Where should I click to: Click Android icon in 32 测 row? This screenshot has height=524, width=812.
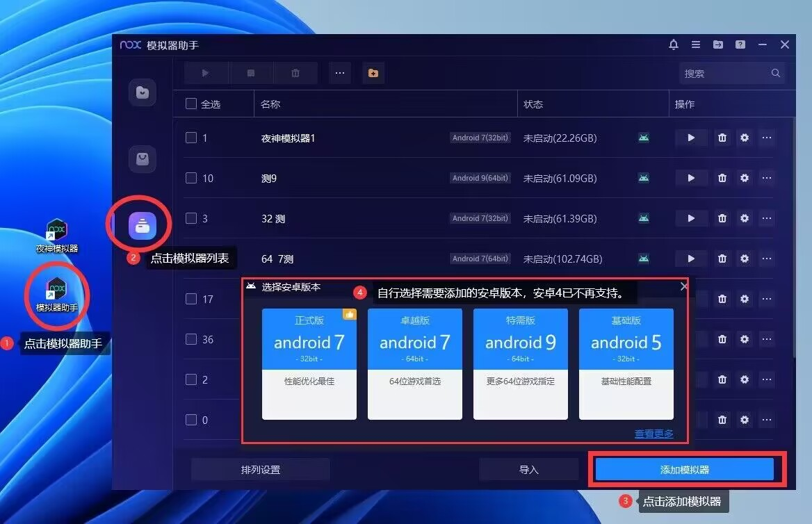tap(644, 218)
